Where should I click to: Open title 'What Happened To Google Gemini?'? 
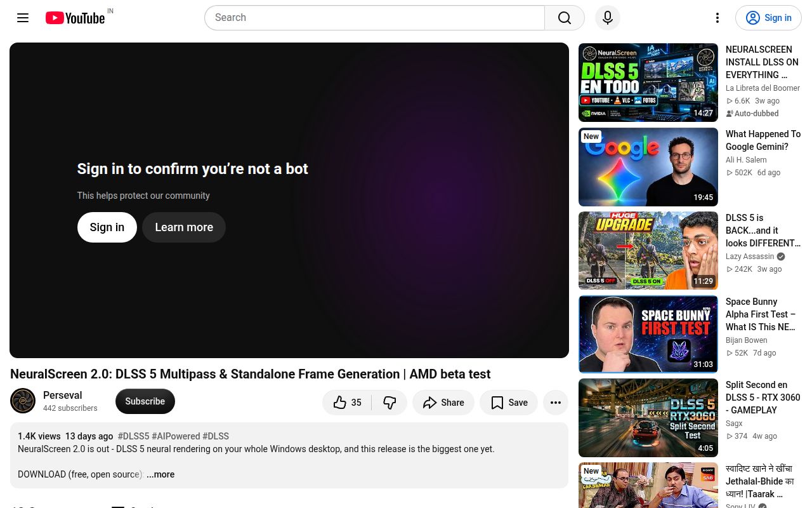pyautogui.click(x=763, y=140)
